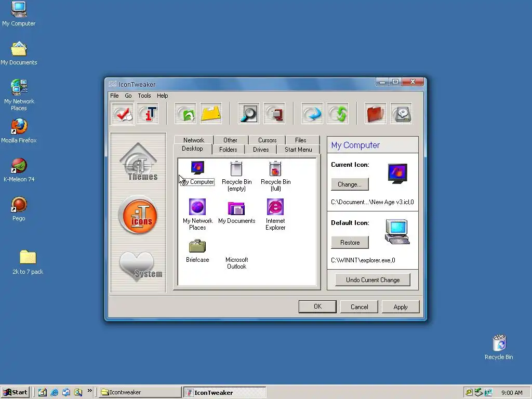Switch to the Other tab
This screenshot has height=399, width=532.
[x=230, y=140]
